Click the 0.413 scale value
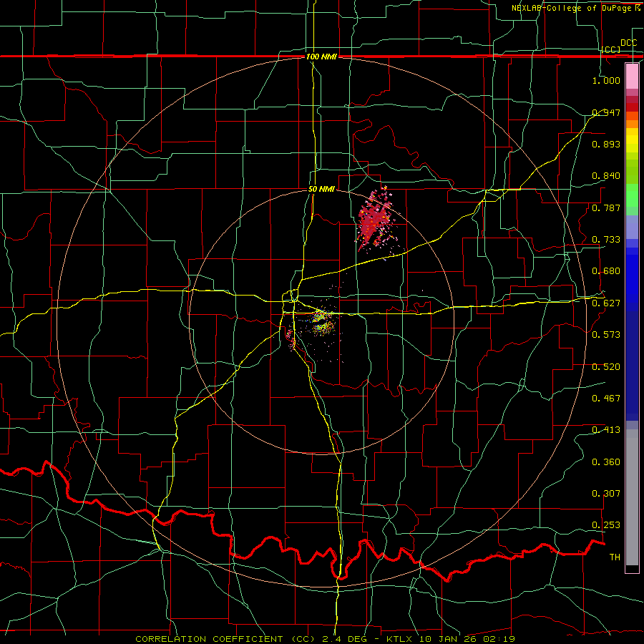644x644 pixels. pyautogui.click(x=606, y=430)
